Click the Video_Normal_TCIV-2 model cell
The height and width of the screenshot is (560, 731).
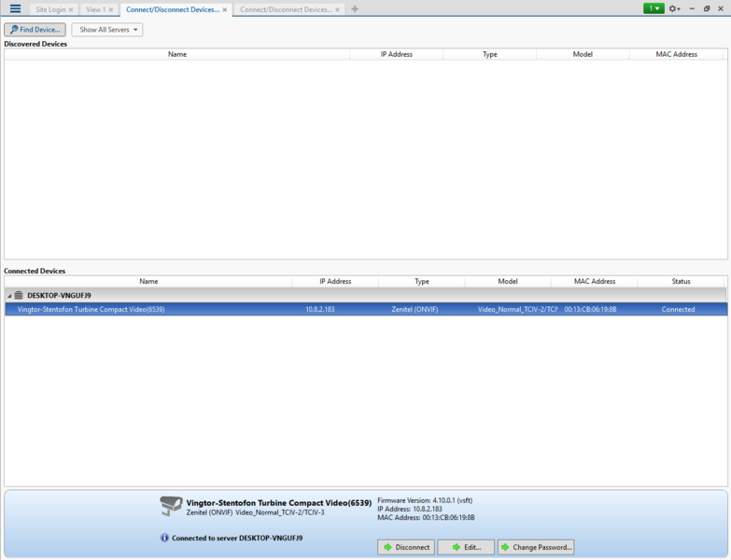tap(517, 309)
